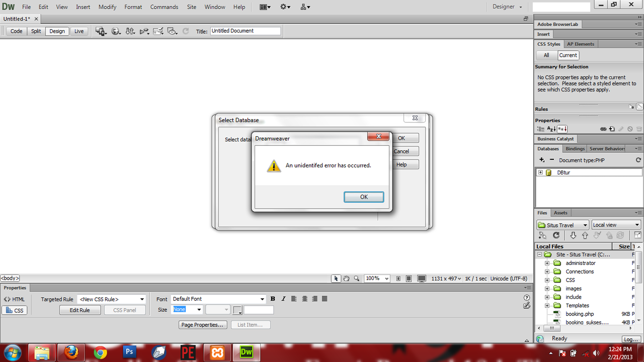The image size is (644, 362).
Task: Click Refresh icon in Files panel
Action: pos(556,235)
